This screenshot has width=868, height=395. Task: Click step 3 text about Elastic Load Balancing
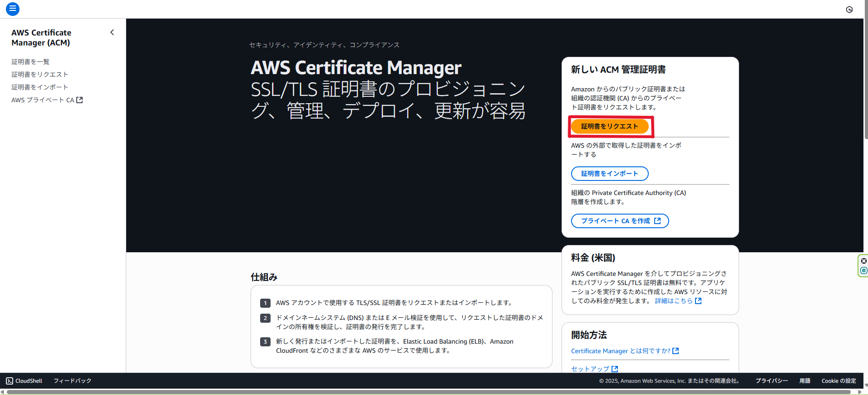point(395,346)
